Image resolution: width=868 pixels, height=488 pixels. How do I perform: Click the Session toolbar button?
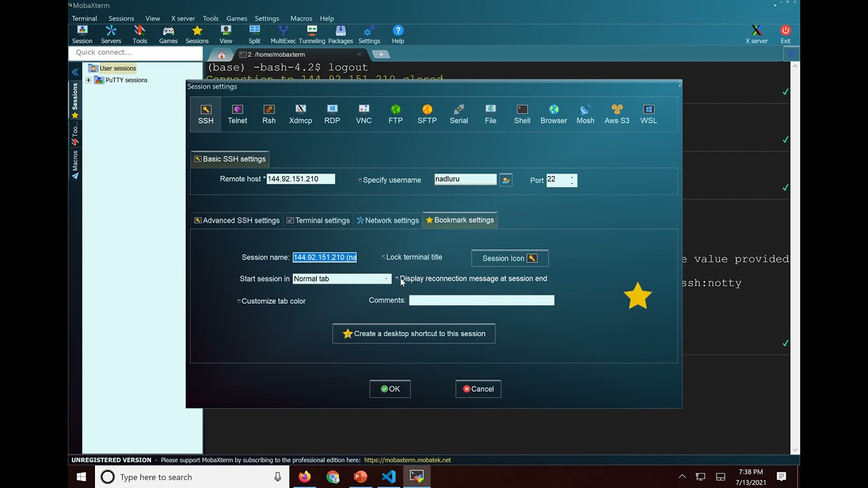point(82,35)
